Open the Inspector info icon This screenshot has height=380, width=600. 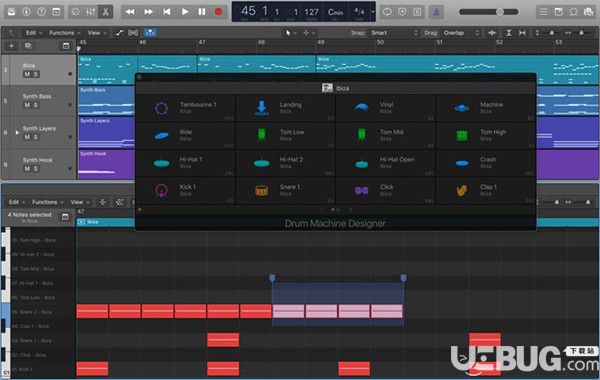(x=26, y=12)
